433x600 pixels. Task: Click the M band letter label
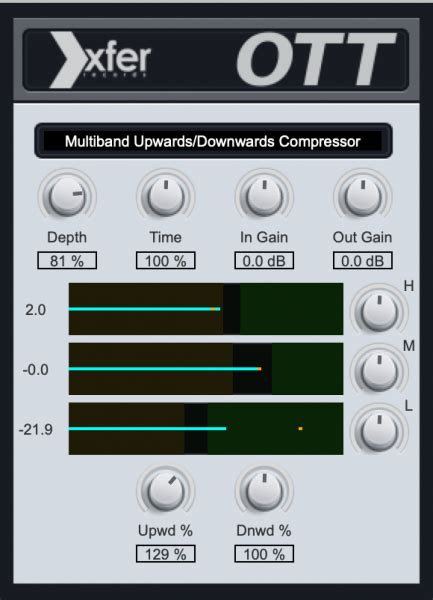pyautogui.click(x=409, y=346)
